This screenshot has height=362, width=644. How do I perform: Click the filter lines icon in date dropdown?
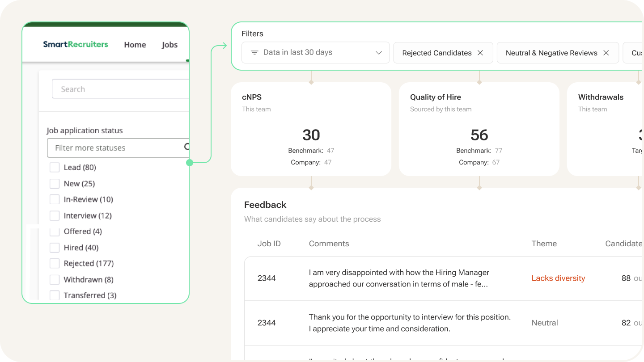click(x=254, y=53)
